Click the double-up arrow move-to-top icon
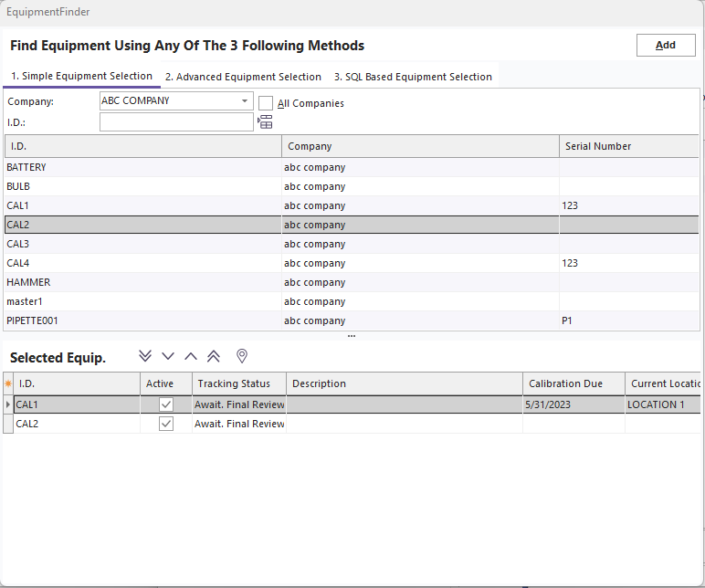The image size is (705, 588). [214, 356]
